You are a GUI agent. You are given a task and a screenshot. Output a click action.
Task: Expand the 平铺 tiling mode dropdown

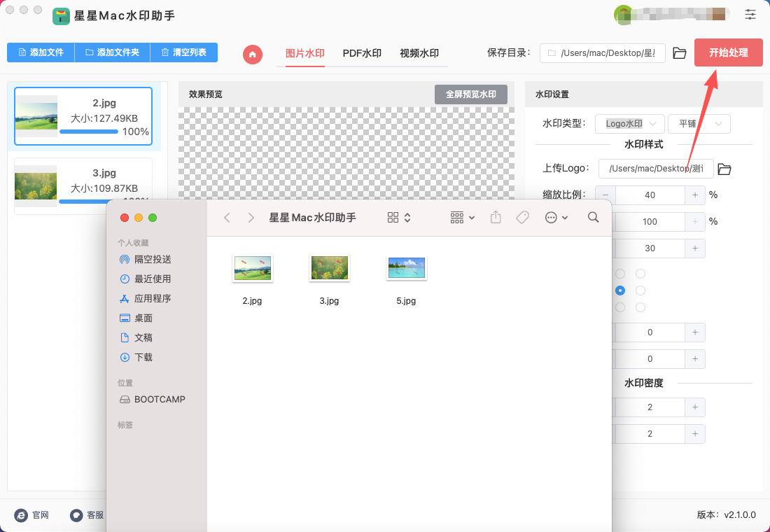click(x=699, y=124)
